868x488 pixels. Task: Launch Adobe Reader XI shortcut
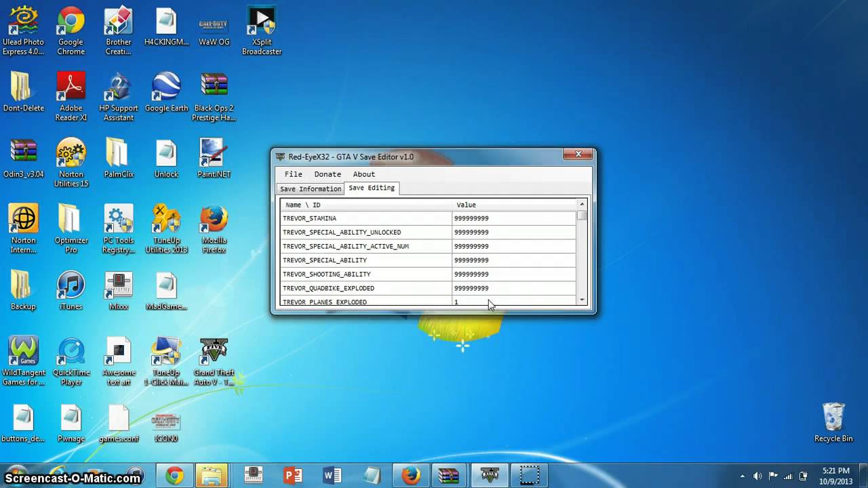tap(71, 96)
